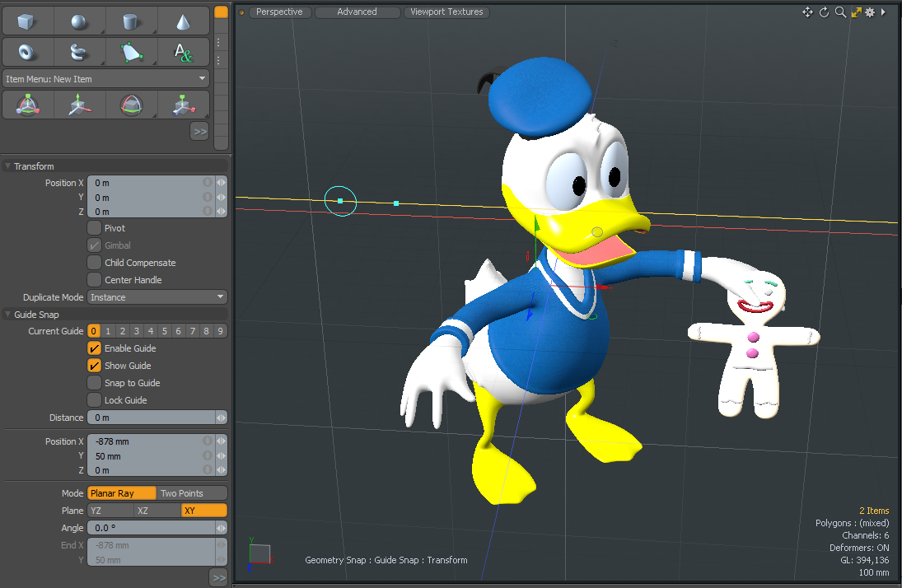Select the sphere primitive tool

(x=79, y=22)
